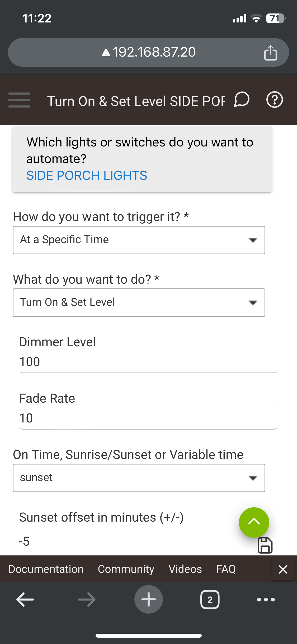Open the sunset time selection dropdown
This screenshot has height=644, width=297.
(x=139, y=478)
